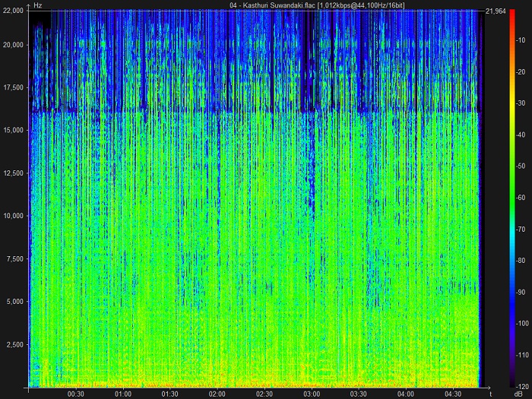This screenshot has height=399, width=532.
Task: Click the 01:30 time marker
Action: (169, 394)
